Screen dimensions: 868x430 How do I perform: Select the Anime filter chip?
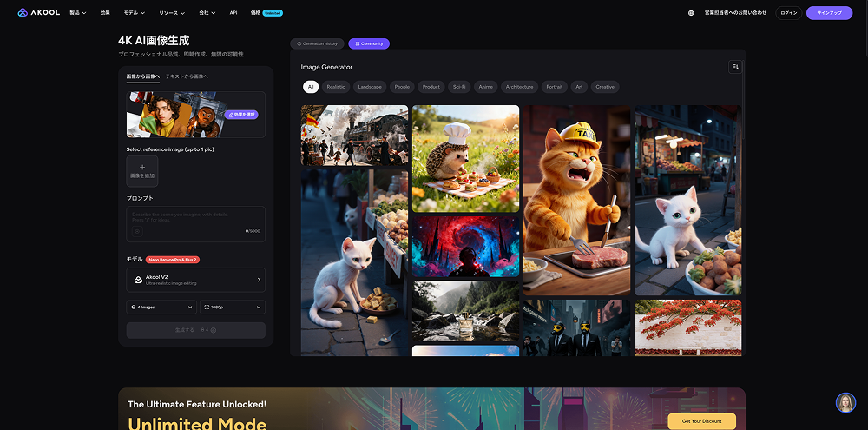485,87
